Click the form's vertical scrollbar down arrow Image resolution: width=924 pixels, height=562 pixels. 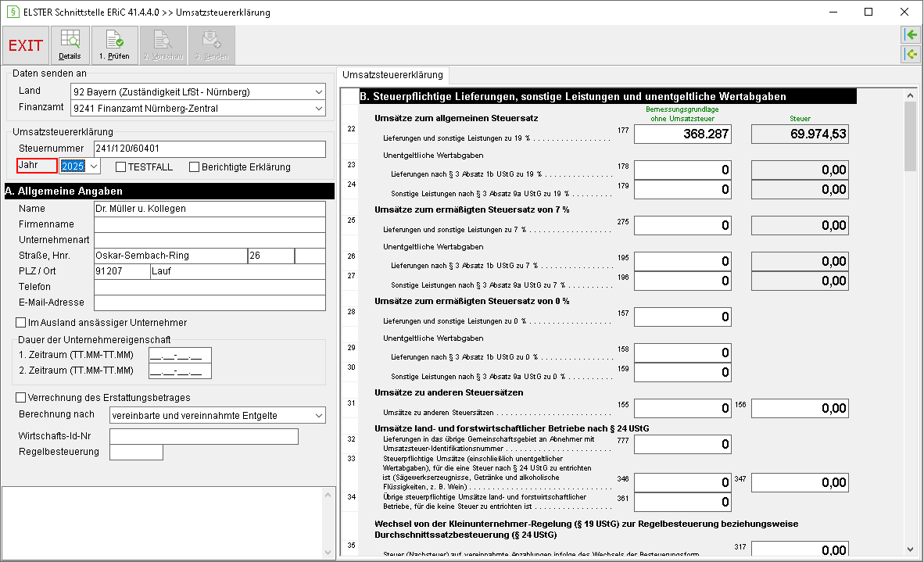tap(911, 549)
